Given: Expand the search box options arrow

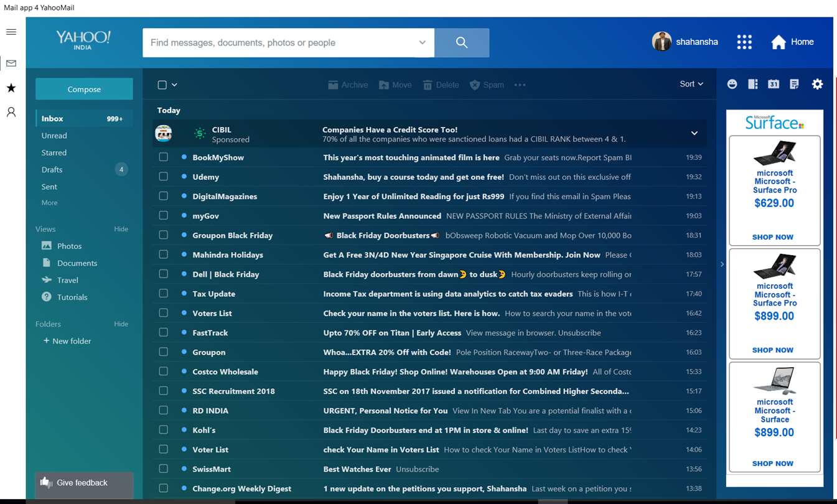Looking at the screenshot, I should click(422, 42).
